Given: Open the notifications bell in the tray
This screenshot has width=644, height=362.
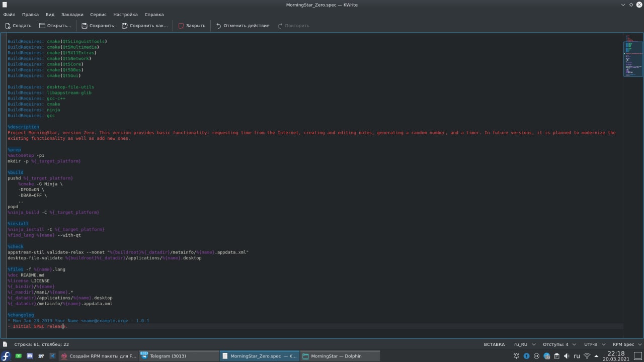Looking at the screenshot, I should (x=517, y=356).
